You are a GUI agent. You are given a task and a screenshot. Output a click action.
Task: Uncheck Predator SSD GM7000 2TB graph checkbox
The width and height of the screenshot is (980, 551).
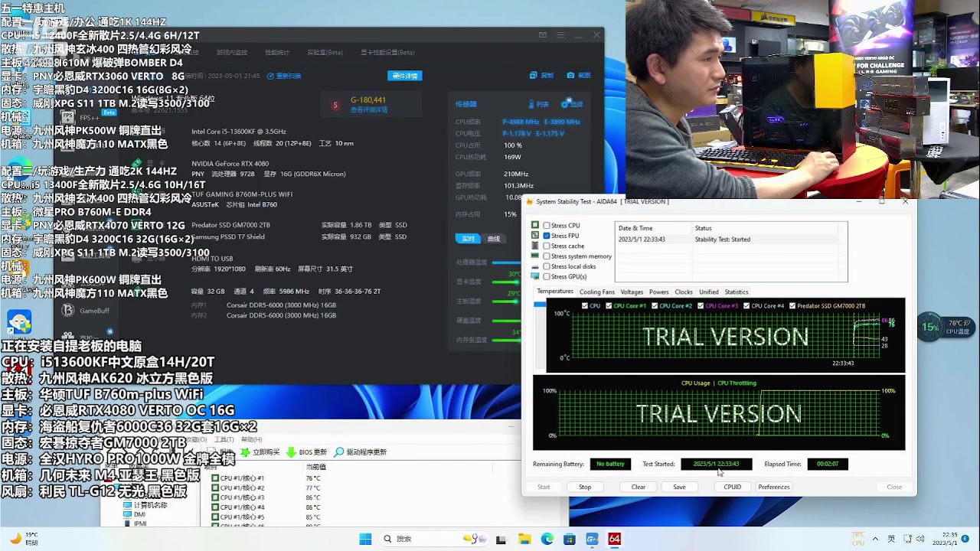[792, 306]
